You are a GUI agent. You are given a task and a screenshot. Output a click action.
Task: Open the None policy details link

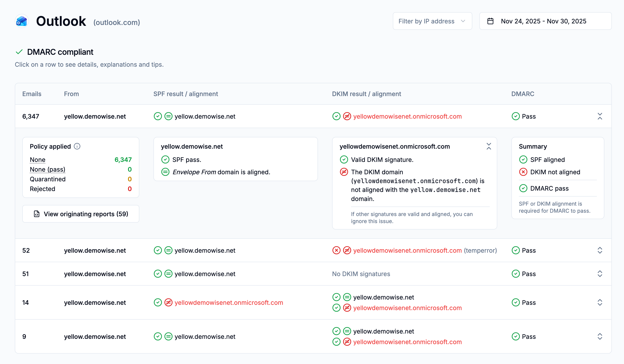(x=37, y=160)
